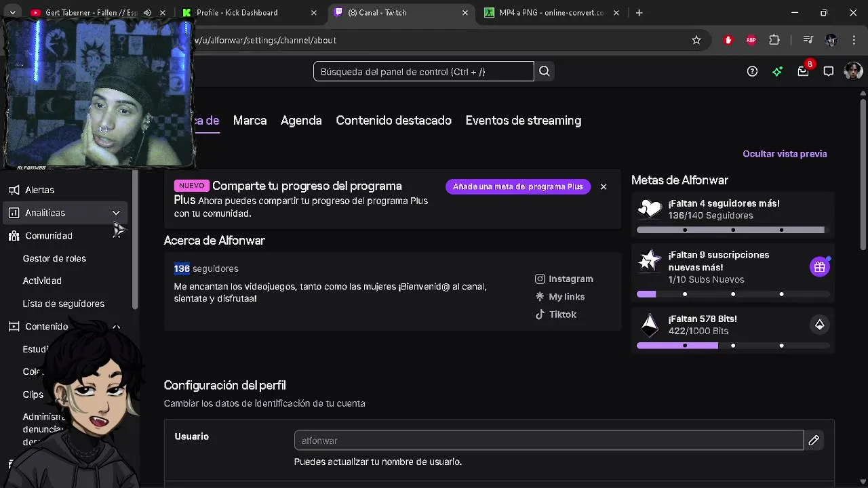Click the Alertas megaphone icon

[x=14, y=190]
